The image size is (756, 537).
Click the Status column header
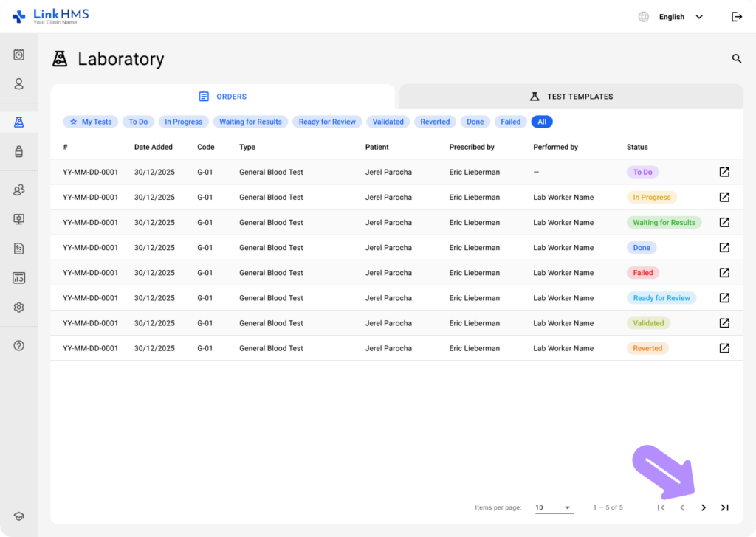[637, 147]
